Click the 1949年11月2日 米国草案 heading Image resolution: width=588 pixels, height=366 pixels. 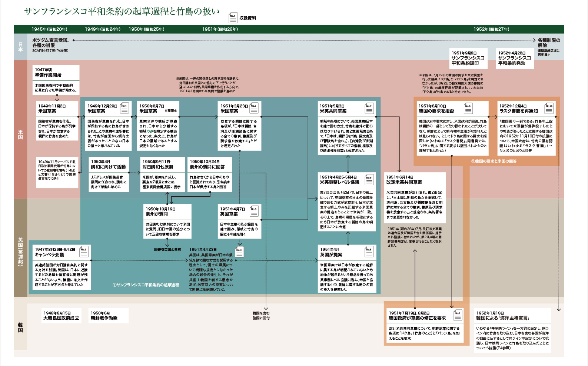coord(52,109)
